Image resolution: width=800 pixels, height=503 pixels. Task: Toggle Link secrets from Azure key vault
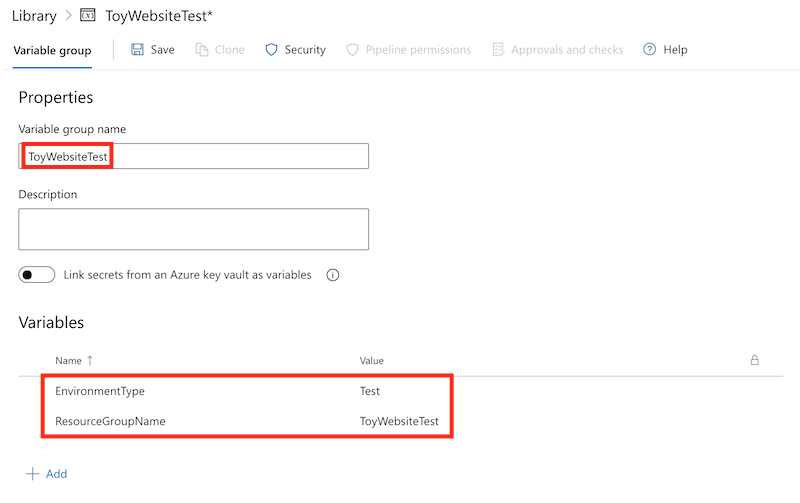pyautogui.click(x=37, y=275)
